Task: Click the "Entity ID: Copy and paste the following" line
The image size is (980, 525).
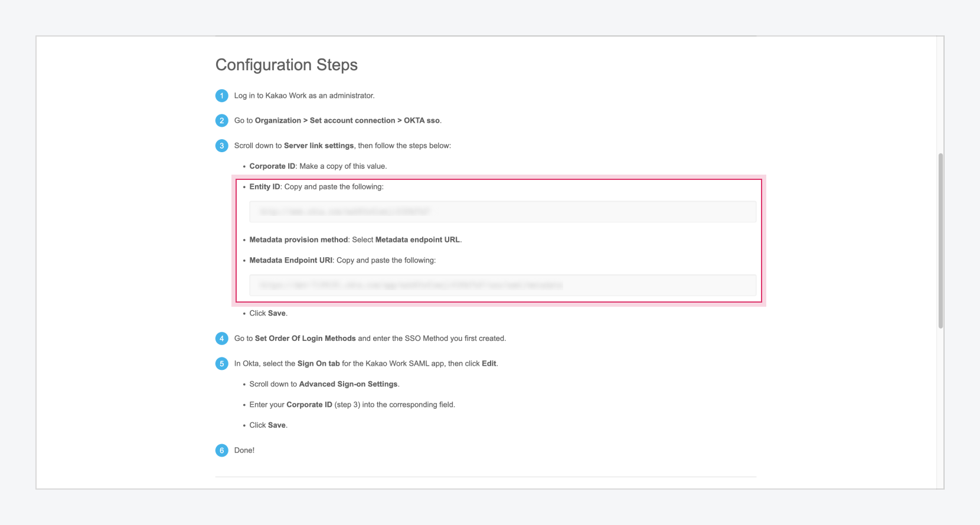Action: (316, 187)
